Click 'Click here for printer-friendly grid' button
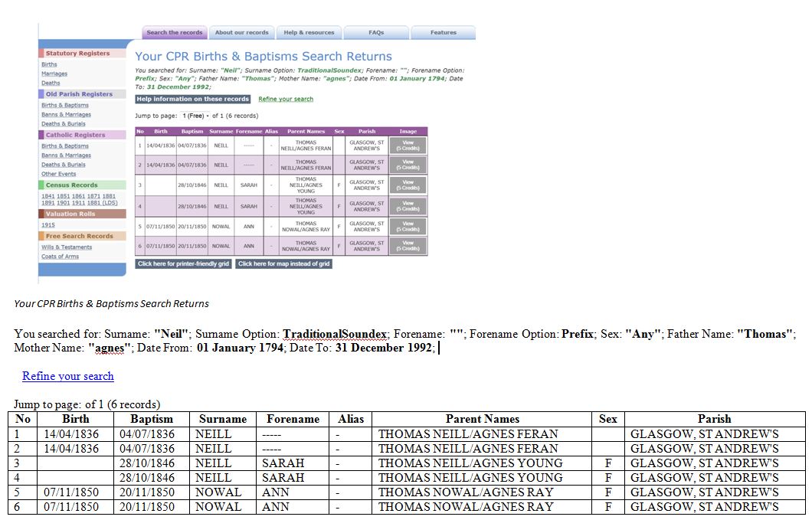Image resolution: width=812 pixels, height=520 pixels. (183, 263)
